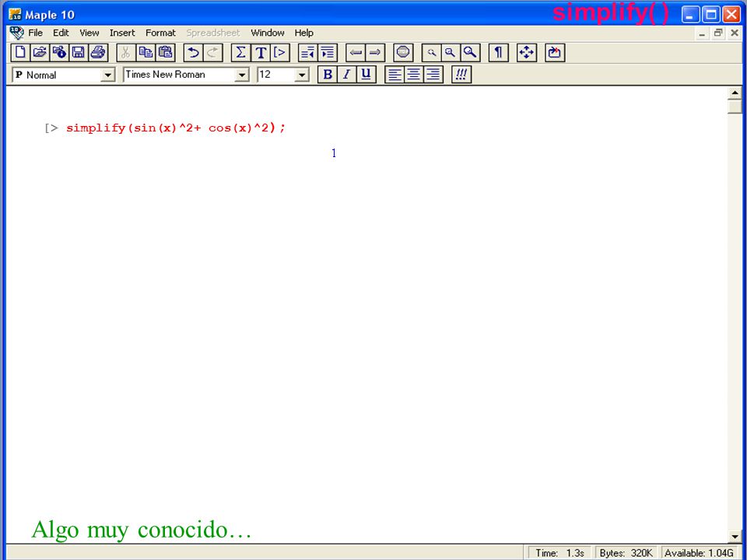Set largest zoom magnifier icon
The height and width of the screenshot is (560, 747).
click(x=470, y=52)
